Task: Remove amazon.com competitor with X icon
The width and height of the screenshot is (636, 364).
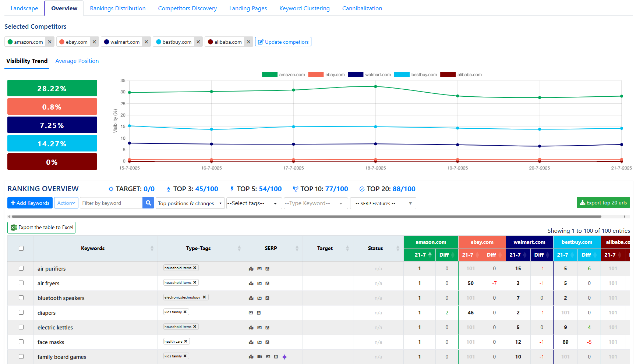Action: (50, 42)
